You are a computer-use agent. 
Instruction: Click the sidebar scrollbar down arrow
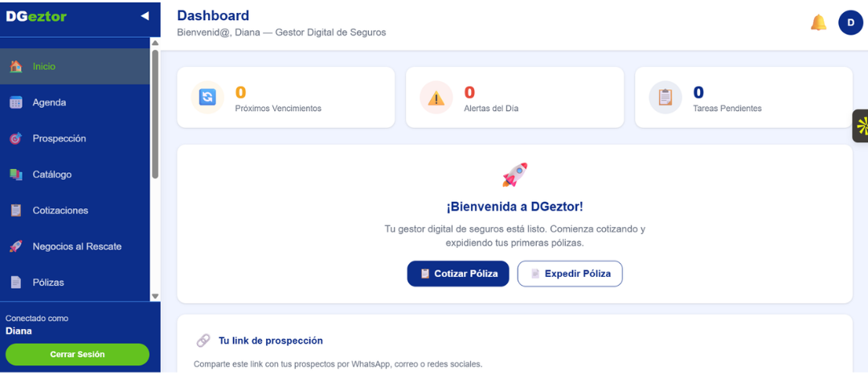tap(155, 296)
